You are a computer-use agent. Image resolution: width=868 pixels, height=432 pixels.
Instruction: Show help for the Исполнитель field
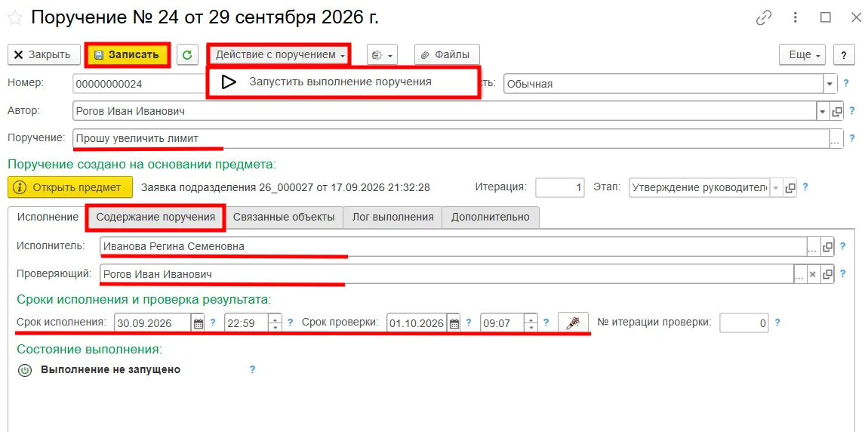click(843, 246)
